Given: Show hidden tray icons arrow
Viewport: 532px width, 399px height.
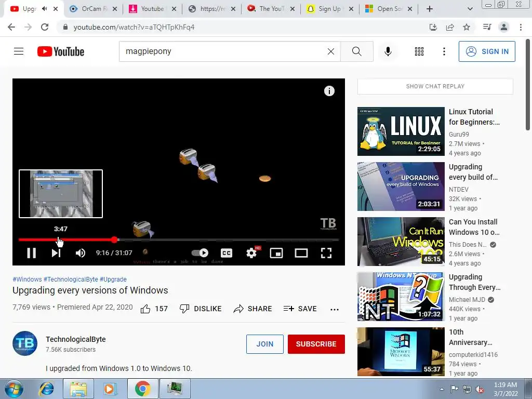Looking at the screenshot, I should 442,389.
